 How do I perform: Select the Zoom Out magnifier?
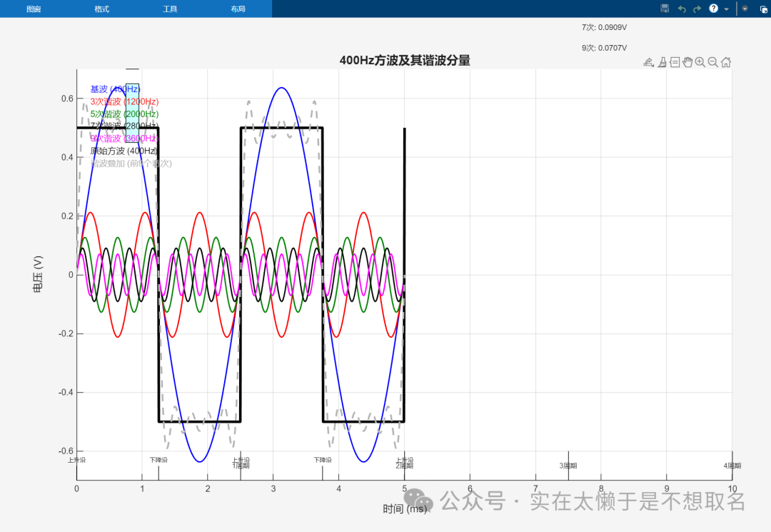pos(712,62)
